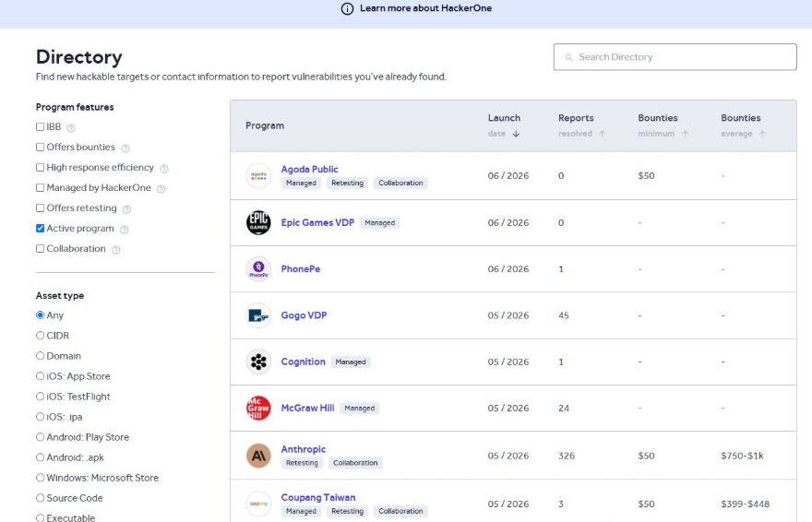Open the Epic Games VDP link

(317, 222)
